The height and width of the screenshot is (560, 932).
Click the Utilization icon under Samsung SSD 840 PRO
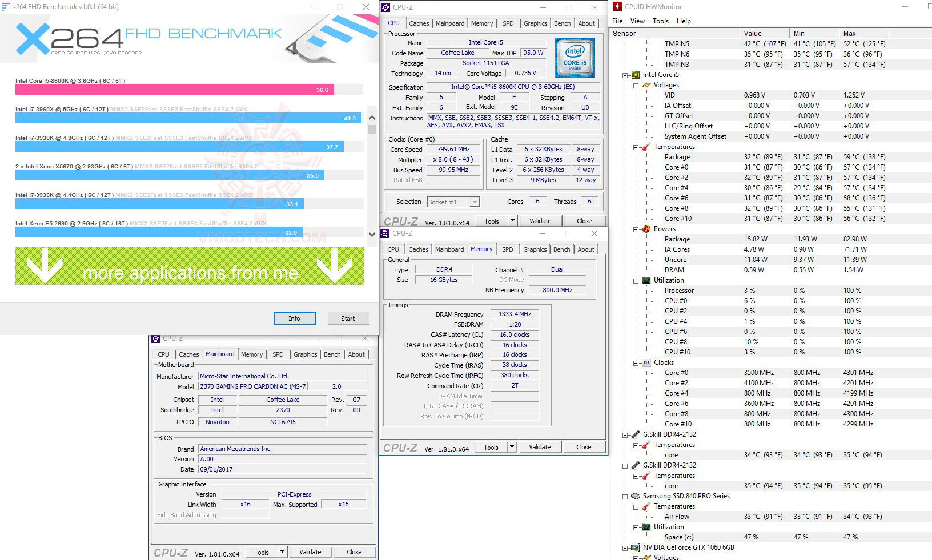coord(646,527)
